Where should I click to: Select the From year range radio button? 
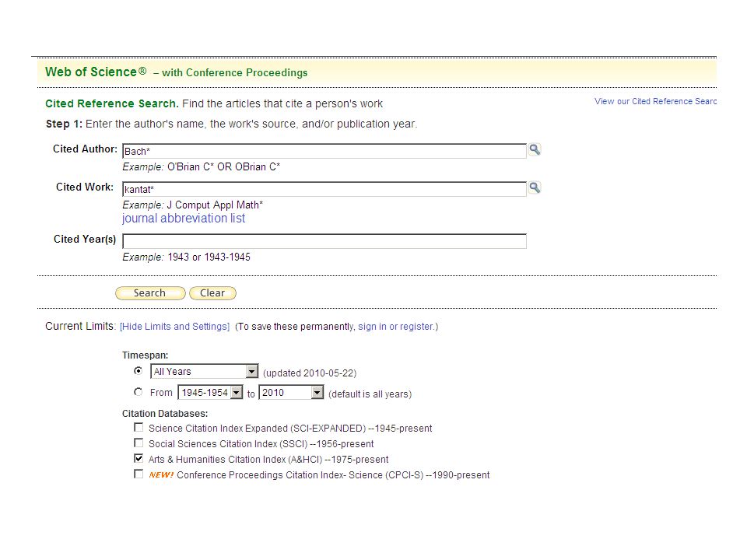point(139,392)
